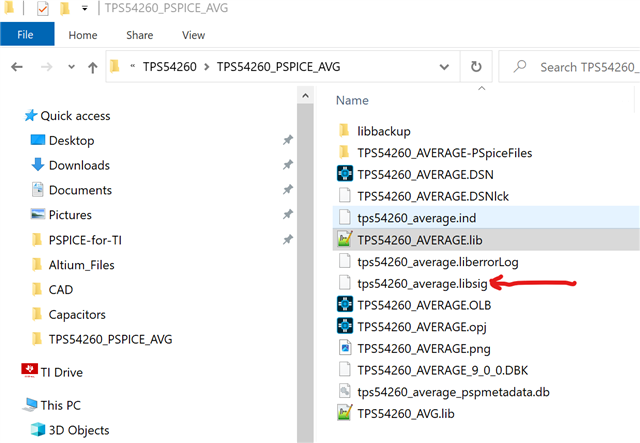Viewport: 640px width, 443px height.
Task: Sort files by the Name column header
Action: pos(352,100)
